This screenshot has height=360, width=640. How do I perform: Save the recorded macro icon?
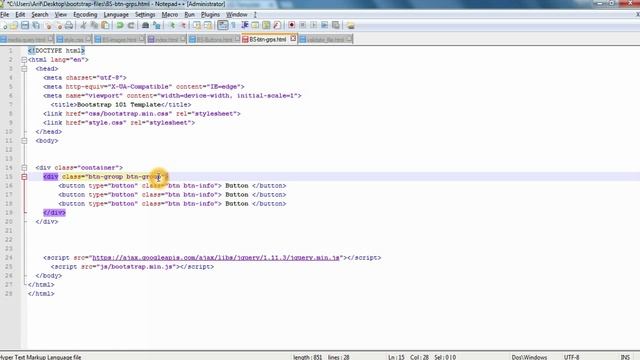point(336,25)
